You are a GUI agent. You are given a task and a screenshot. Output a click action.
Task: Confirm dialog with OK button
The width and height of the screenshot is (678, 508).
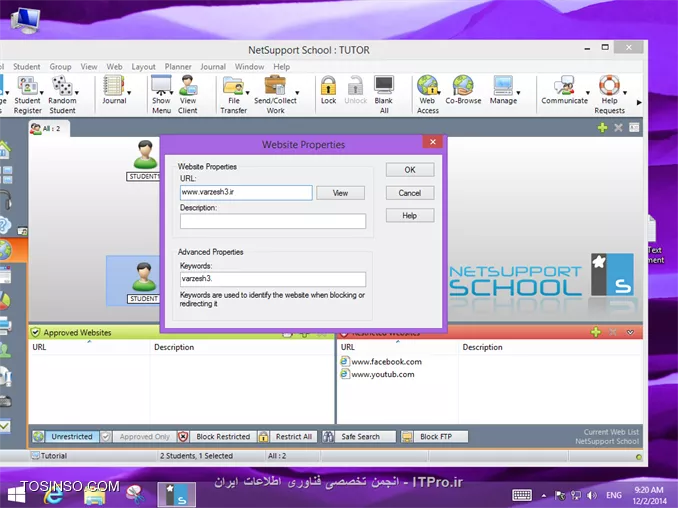(x=410, y=170)
